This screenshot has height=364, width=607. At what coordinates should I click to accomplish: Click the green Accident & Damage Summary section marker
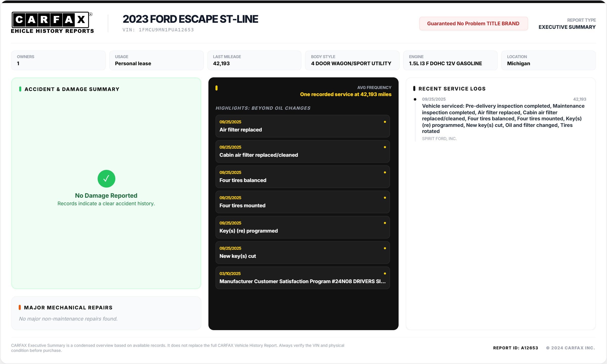click(x=20, y=89)
